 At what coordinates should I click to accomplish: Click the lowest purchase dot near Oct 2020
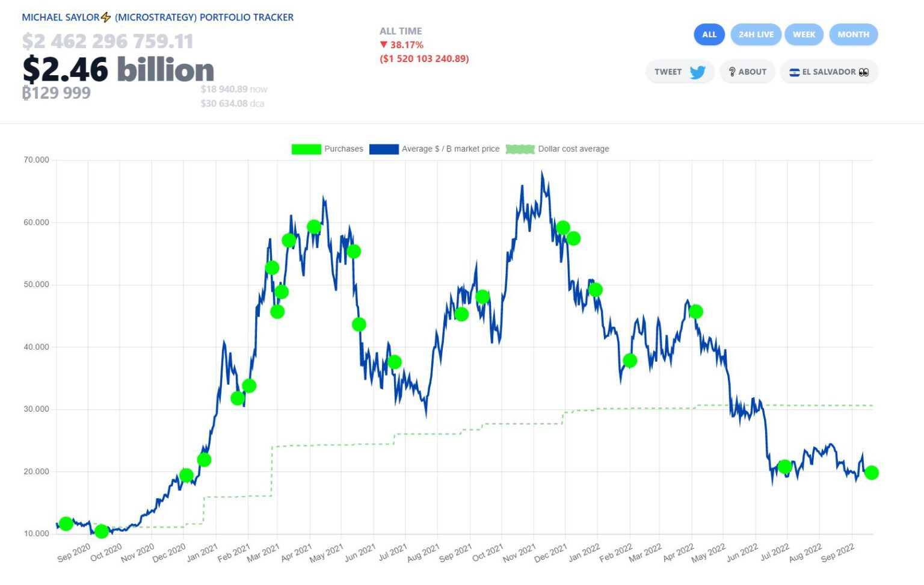point(102,531)
